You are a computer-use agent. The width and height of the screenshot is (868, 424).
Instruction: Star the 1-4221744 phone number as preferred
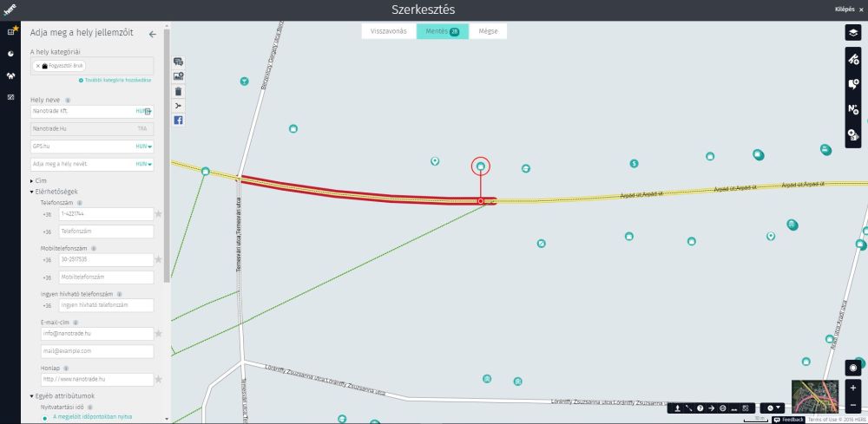point(158,214)
